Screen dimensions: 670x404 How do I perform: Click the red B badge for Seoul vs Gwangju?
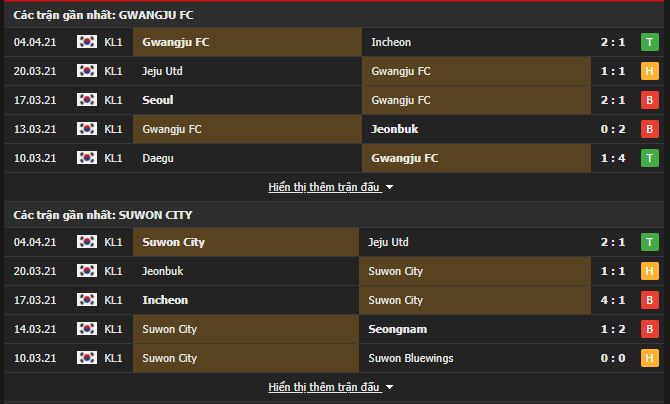[x=649, y=100]
